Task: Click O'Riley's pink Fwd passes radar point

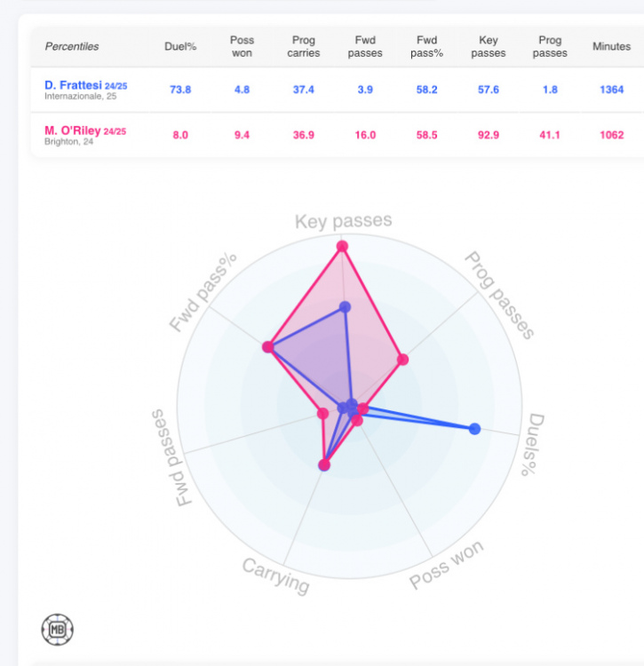Action: point(322,413)
